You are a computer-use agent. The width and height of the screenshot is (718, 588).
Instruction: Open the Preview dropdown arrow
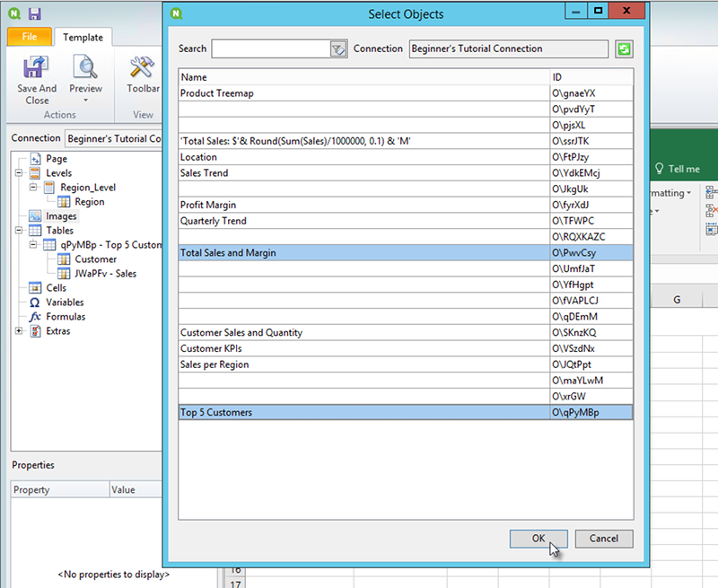tap(85, 101)
